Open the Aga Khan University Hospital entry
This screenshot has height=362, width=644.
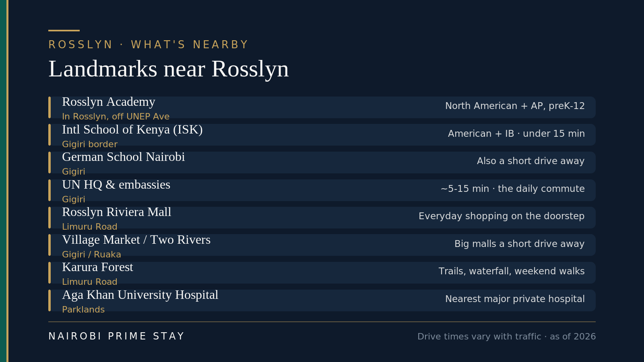coord(322,300)
